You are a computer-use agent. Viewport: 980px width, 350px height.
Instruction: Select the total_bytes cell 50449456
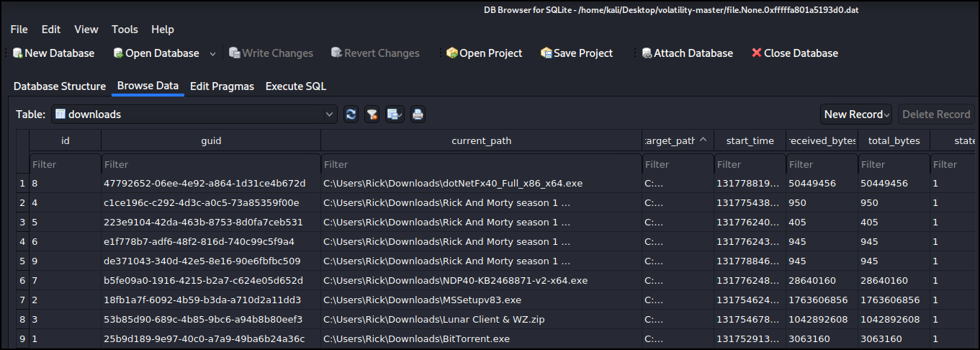pos(894,184)
